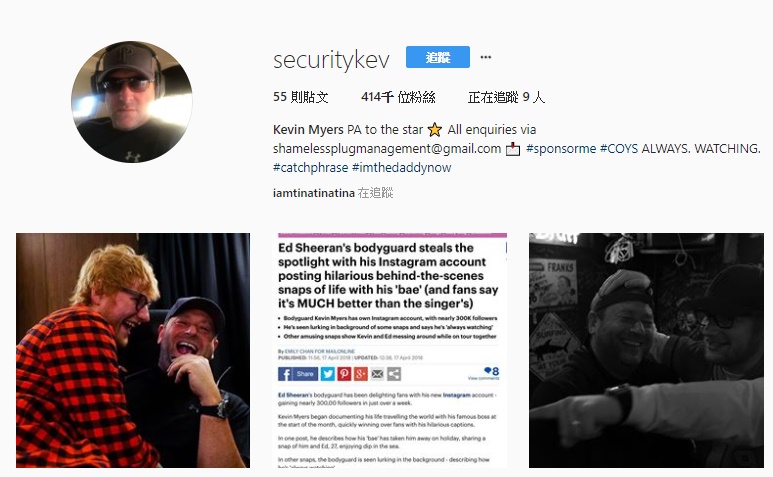View the 55 則貼文 posts count
Viewport: 773px width, 477px height.
tap(300, 97)
